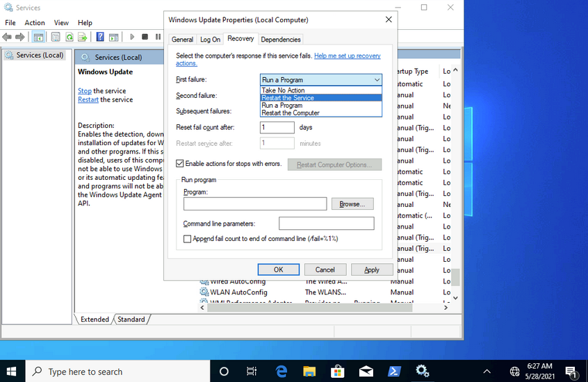The height and width of the screenshot is (382, 588).
Task: Click the Stop the service link
Action: tap(85, 91)
